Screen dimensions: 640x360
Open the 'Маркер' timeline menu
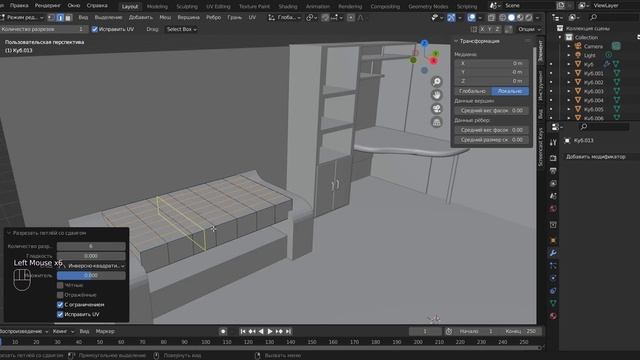point(105,331)
